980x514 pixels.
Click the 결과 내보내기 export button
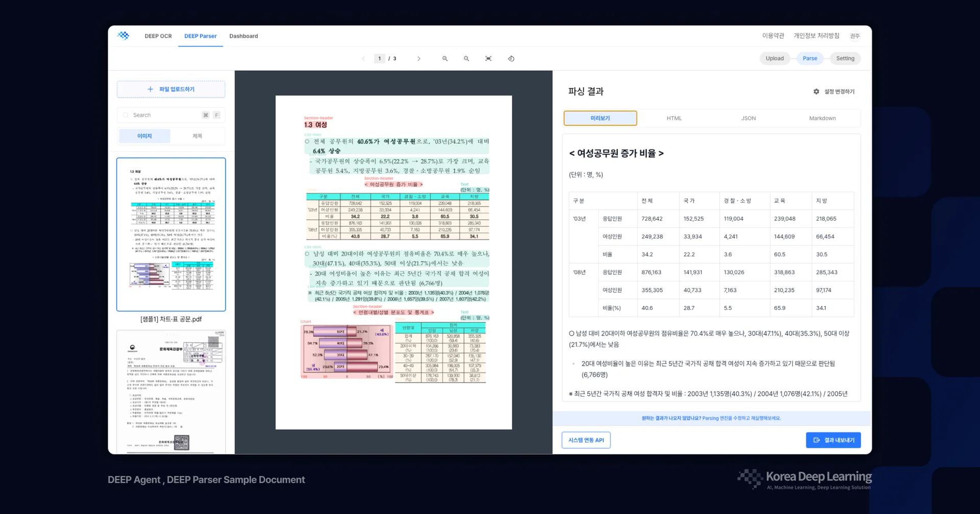[834, 440]
